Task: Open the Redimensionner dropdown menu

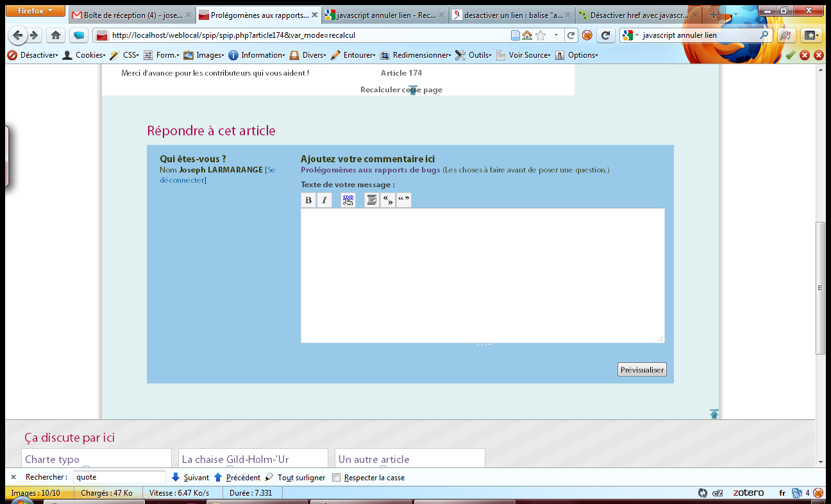Action: click(415, 55)
